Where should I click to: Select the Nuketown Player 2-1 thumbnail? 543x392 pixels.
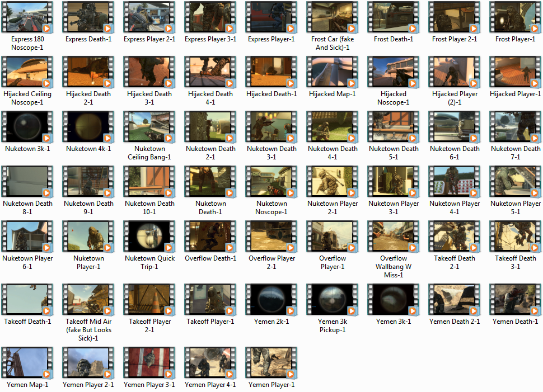tap(333, 181)
